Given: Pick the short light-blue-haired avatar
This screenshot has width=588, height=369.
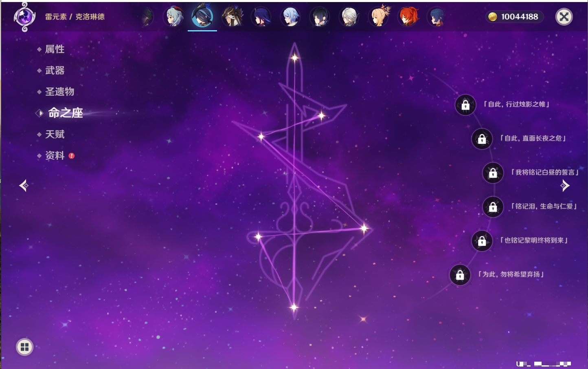Looking at the screenshot, I should [291, 17].
